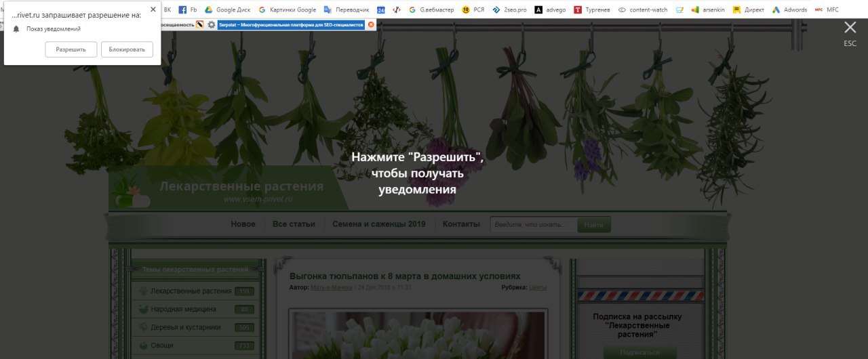Viewport: 868px width, 359px height.
Task: Click the Serpstat platform blue label
Action: coord(291,24)
